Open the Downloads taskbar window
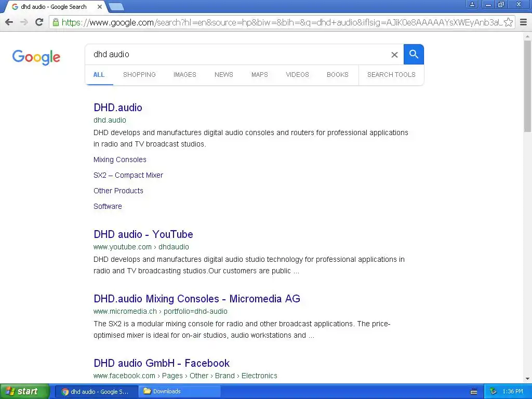532x399 pixels. [180, 392]
